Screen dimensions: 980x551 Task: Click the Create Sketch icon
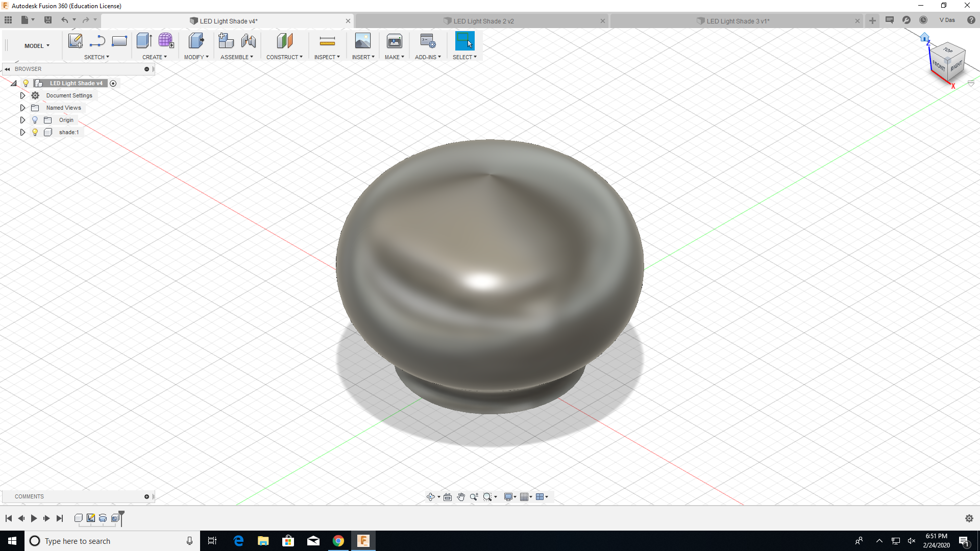click(75, 41)
